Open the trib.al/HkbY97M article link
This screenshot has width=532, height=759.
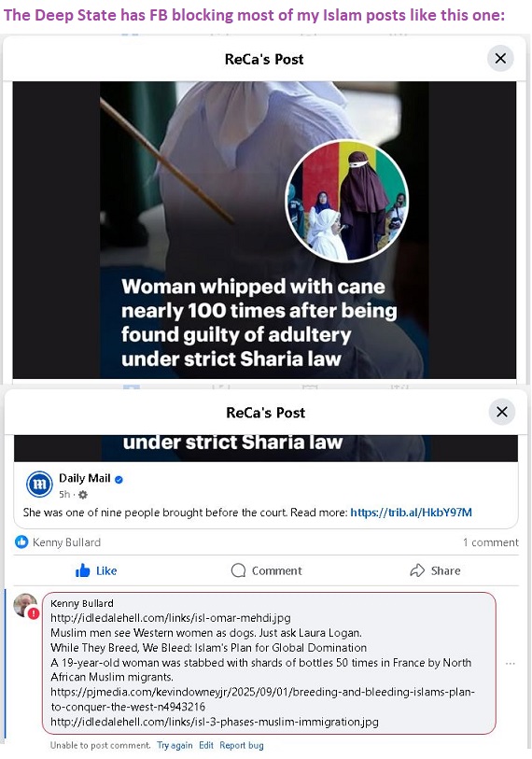pos(411,513)
